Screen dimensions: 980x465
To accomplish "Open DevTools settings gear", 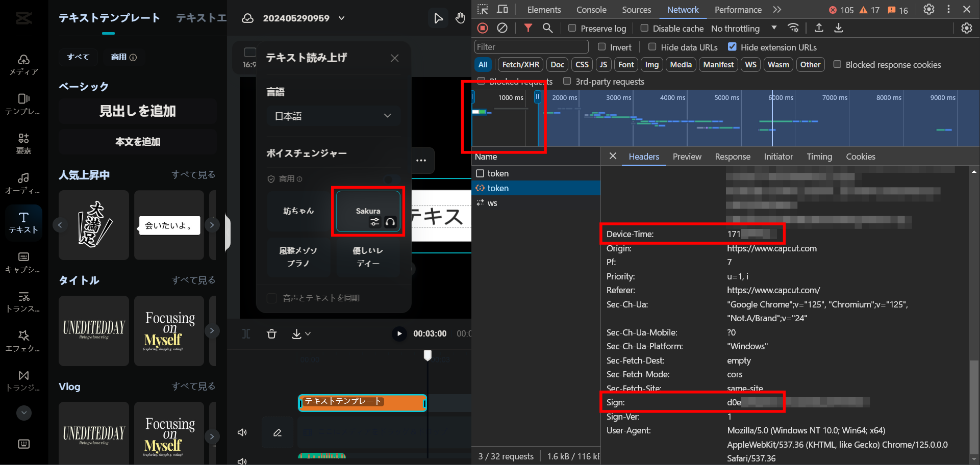I will pyautogui.click(x=929, y=9).
